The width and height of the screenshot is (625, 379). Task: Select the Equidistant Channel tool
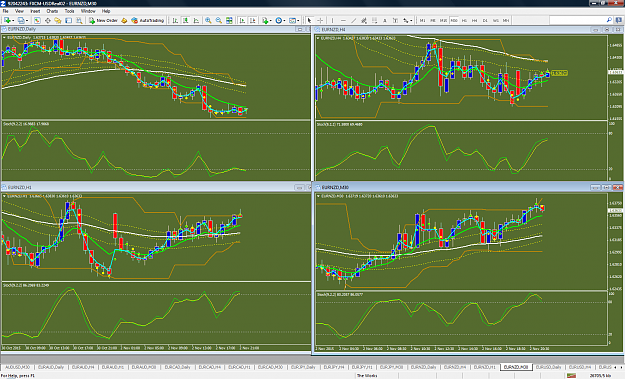[364, 20]
